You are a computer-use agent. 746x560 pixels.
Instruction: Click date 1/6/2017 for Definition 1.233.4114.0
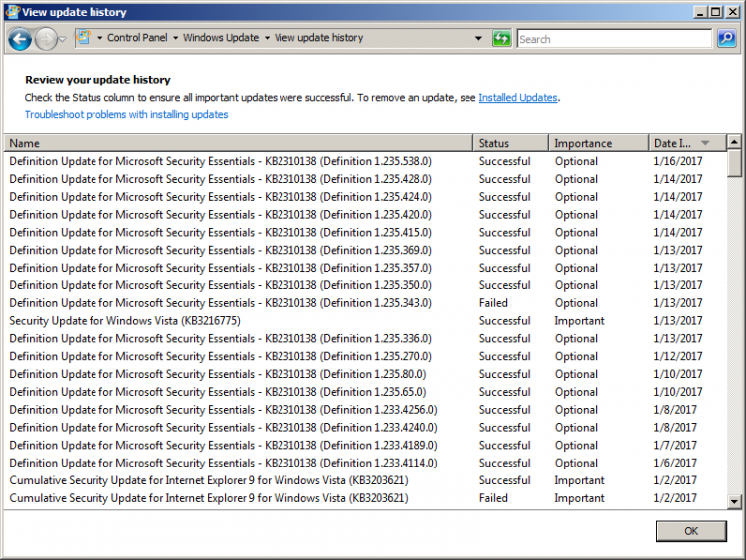pos(675,463)
